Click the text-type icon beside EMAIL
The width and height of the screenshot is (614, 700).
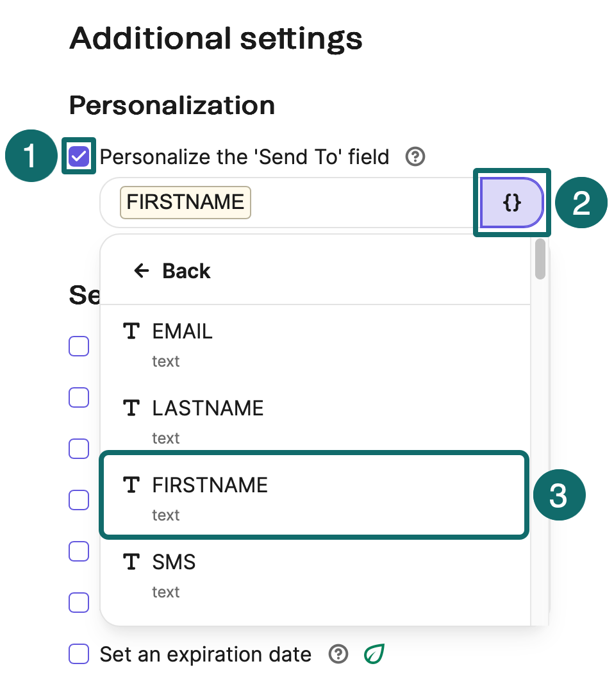131,331
